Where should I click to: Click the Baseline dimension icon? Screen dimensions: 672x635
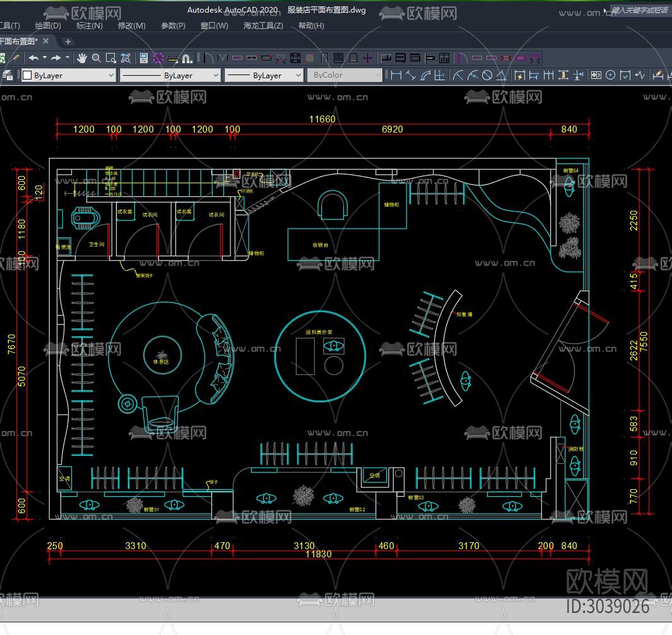point(534,76)
